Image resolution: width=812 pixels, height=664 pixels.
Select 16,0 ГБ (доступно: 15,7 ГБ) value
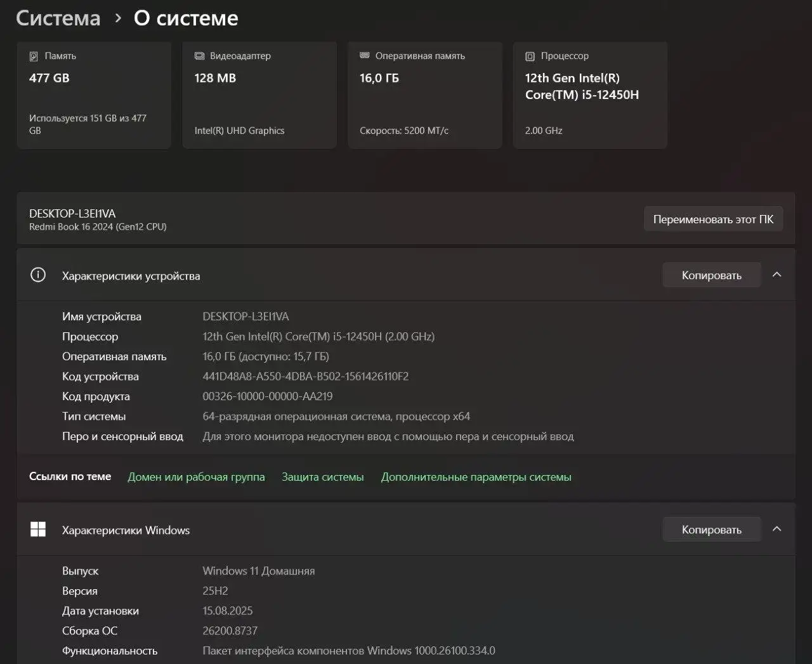[x=266, y=356]
